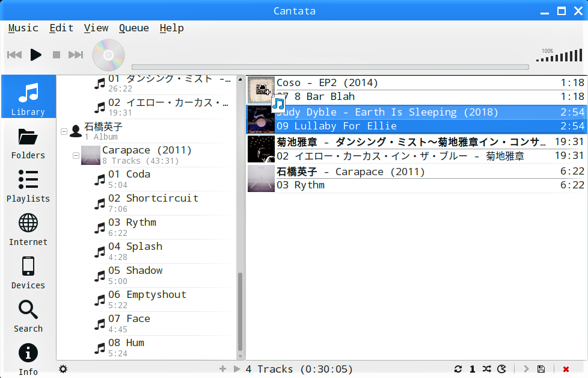Select 09 Lullaby For Ellie in queue
This screenshot has width=588, height=378.
(430, 126)
